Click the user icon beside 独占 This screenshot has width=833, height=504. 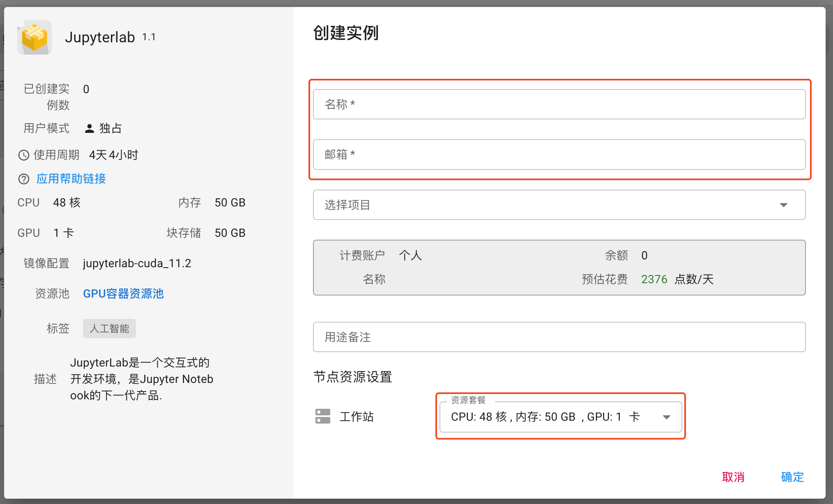(x=89, y=128)
